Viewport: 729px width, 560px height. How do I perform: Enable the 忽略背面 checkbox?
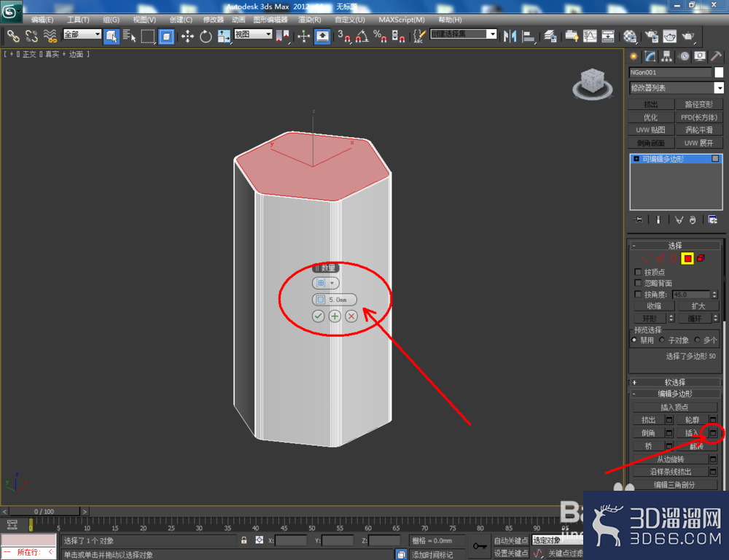pos(638,283)
